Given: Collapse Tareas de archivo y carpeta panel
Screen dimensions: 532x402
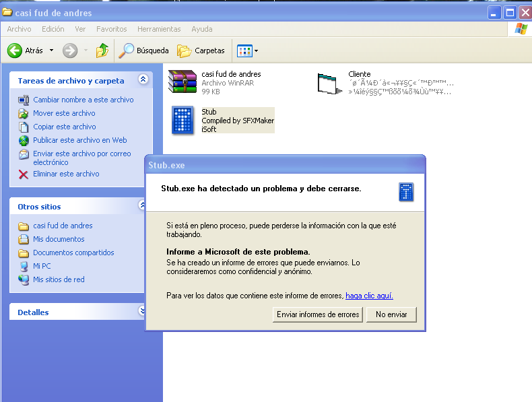Looking at the screenshot, I should point(143,79).
